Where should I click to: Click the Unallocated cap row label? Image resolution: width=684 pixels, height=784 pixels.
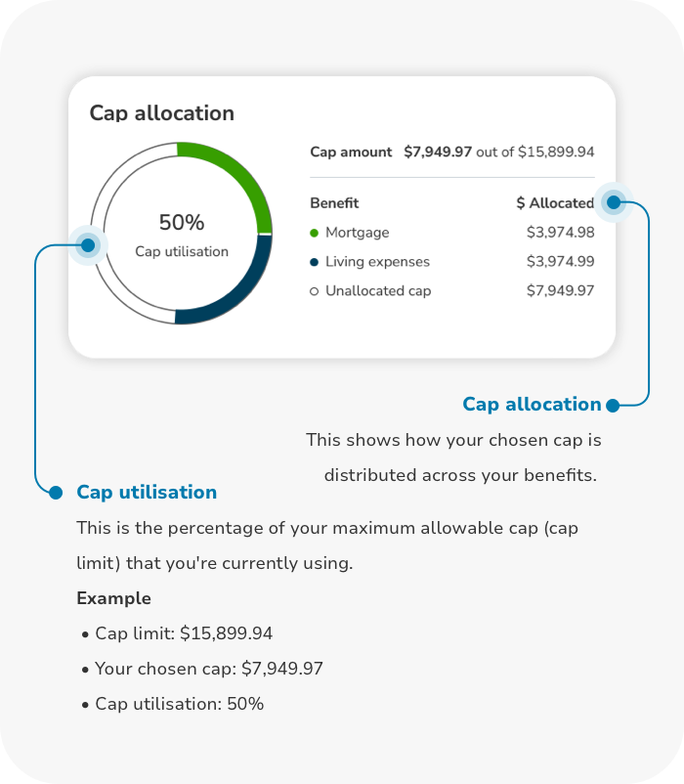[x=378, y=290]
